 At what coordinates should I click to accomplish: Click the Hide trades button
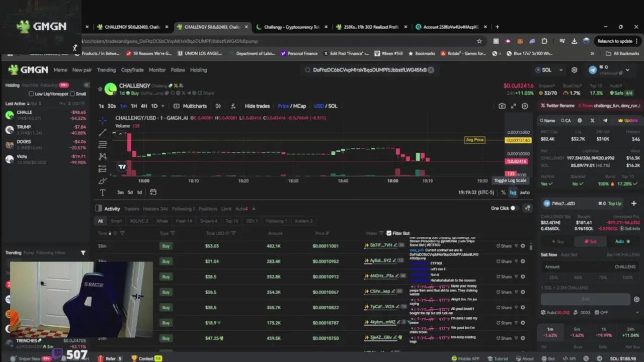[x=257, y=106]
